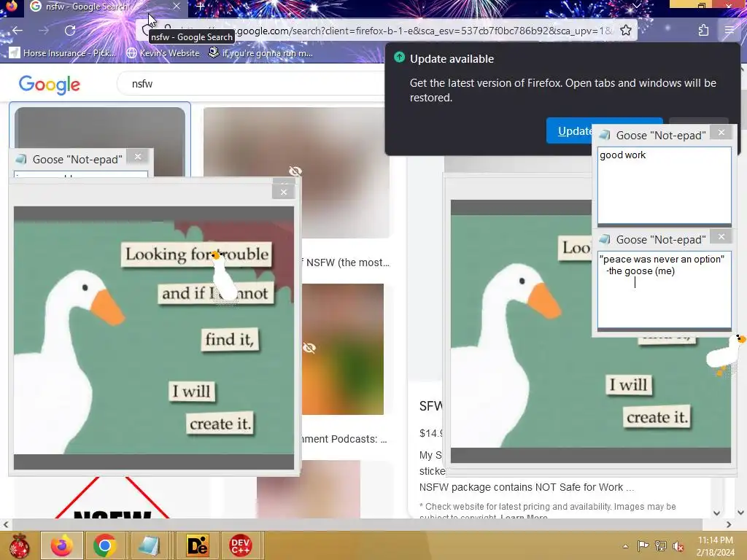This screenshot has height=560, width=747.
Task: Open the Extensions puzzle icon
Action: pos(703,31)
